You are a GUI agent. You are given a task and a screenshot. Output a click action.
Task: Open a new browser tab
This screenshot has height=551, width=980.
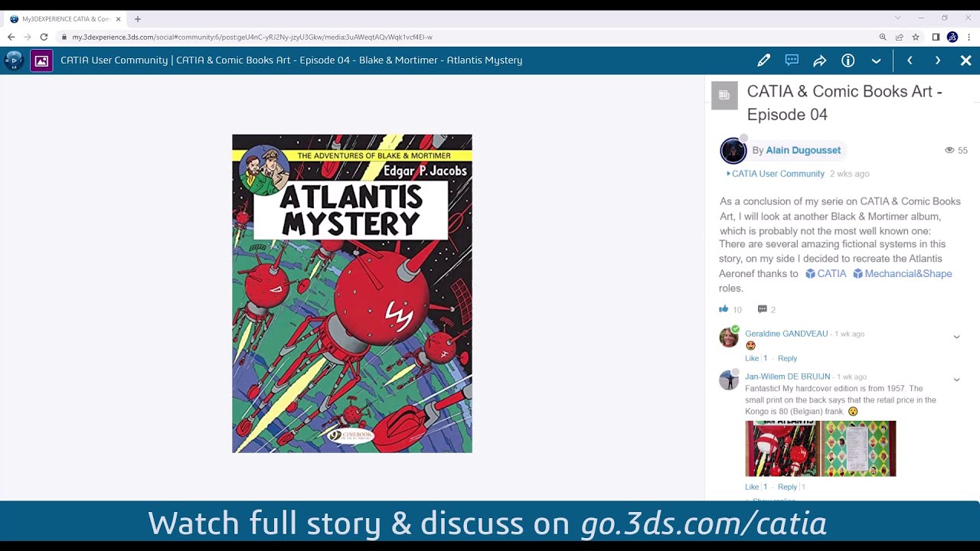click(138, 19)
